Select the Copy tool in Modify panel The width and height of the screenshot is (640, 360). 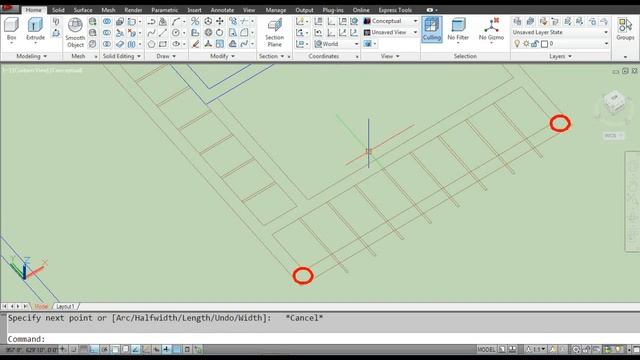click(233, 21)
